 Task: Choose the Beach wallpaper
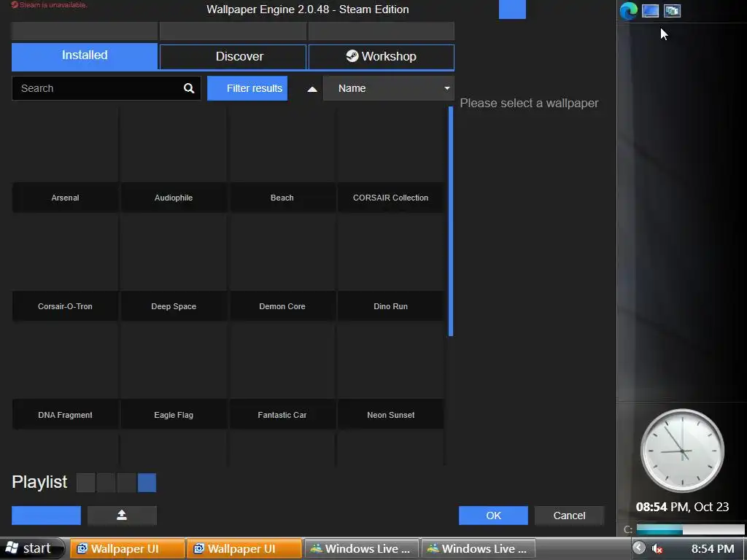282,160
